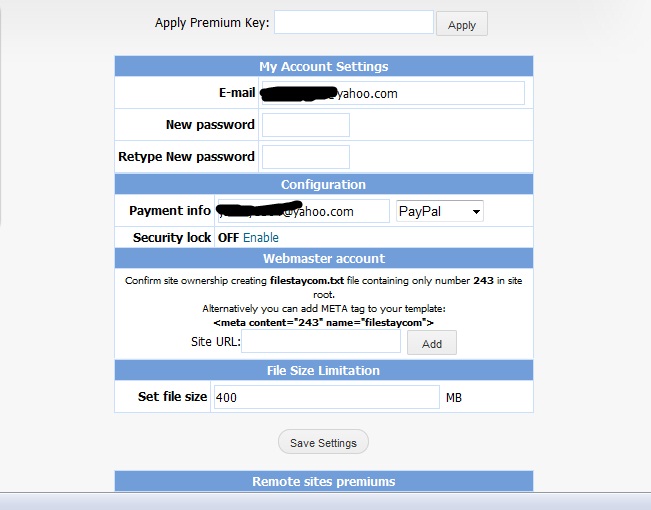651x510 pixels.
Task: Click the Webmaster account section header
Action: [323, 259]
